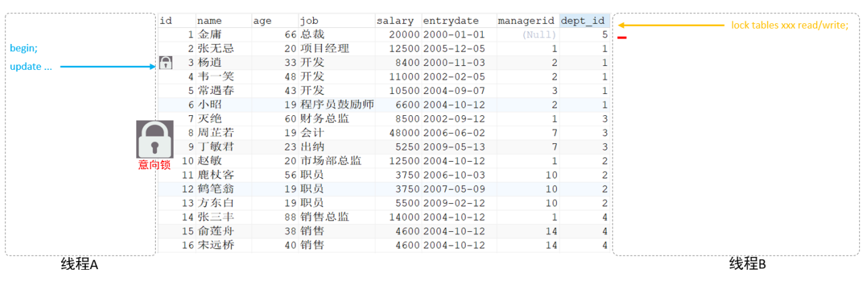Click the name cell 周芷若

(x=215, y=133)
